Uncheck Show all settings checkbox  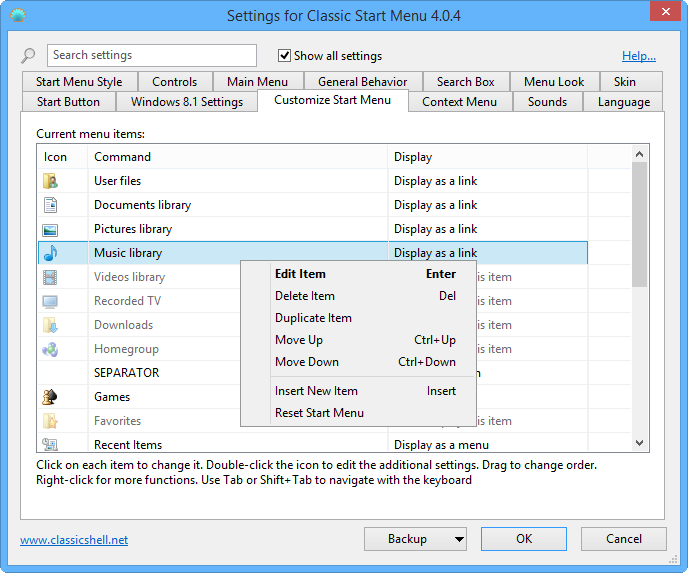[284, 56]
